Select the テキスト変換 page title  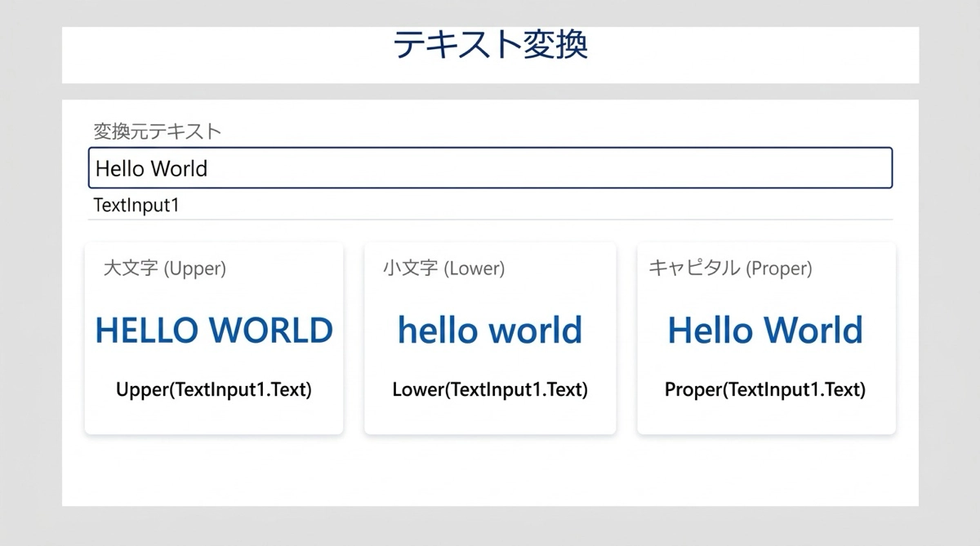click(x=490, y=45)
